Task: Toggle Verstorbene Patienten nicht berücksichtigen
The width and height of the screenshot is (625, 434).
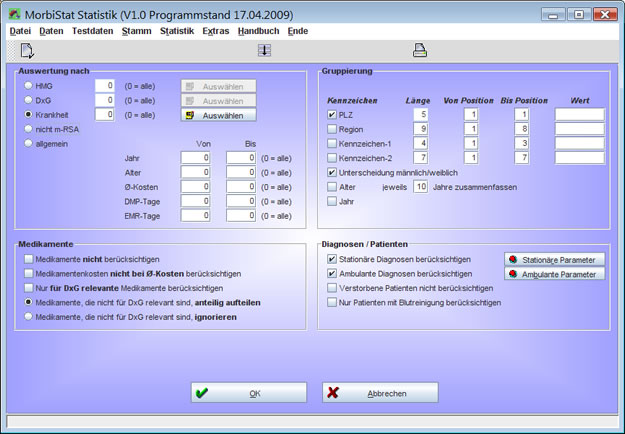Action: [333, 287]
